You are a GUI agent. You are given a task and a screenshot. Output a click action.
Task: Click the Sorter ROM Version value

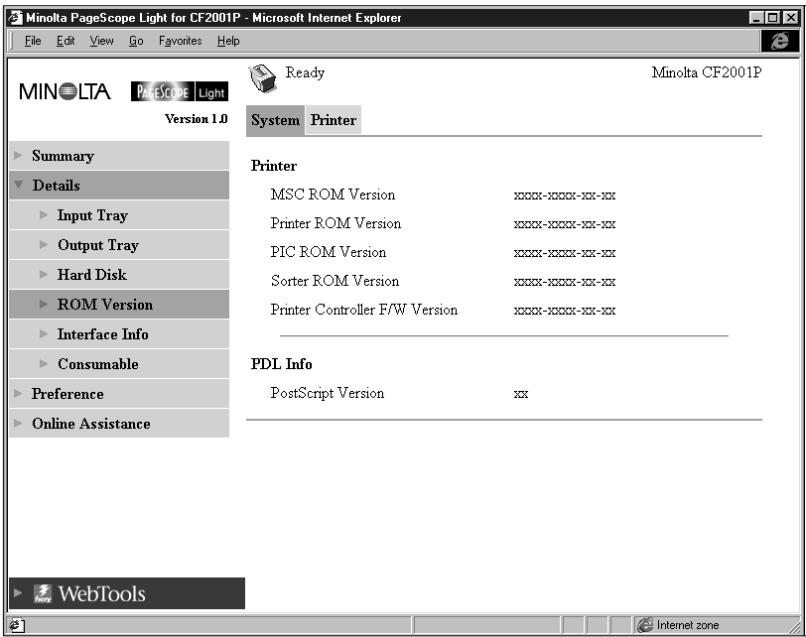click(x=564, y=282)
